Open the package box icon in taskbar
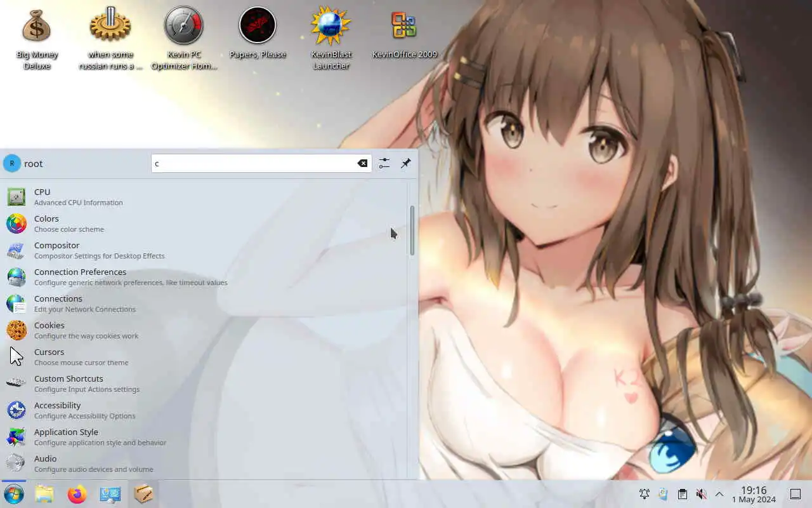812x508 pixels. click(143, 494)
